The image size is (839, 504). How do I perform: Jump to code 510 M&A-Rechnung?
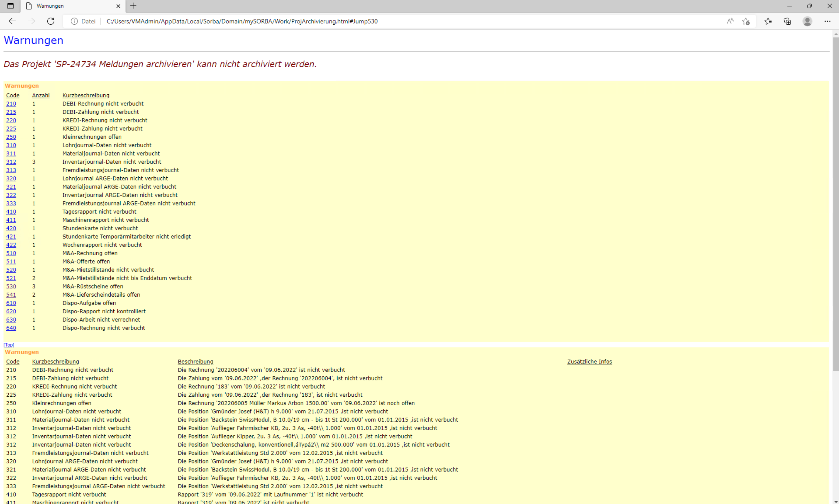11,253
